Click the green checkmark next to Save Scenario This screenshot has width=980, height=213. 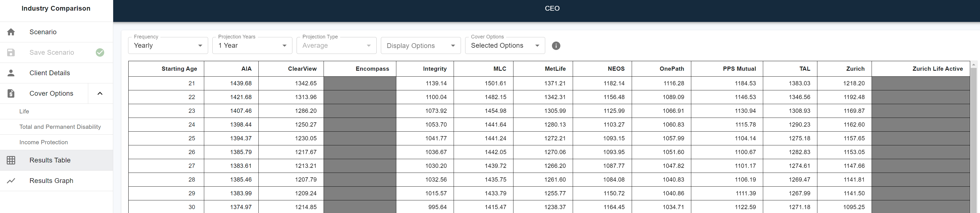coord(100,52)
